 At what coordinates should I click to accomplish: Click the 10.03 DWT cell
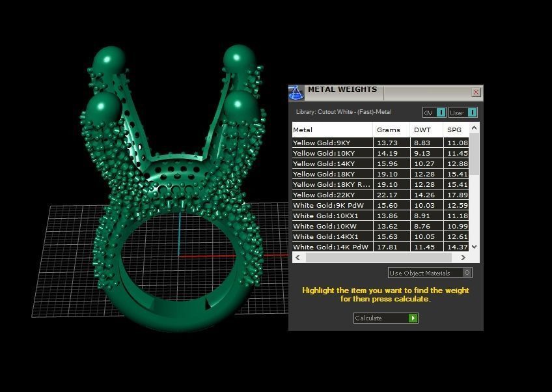click(x=426, y=205)
